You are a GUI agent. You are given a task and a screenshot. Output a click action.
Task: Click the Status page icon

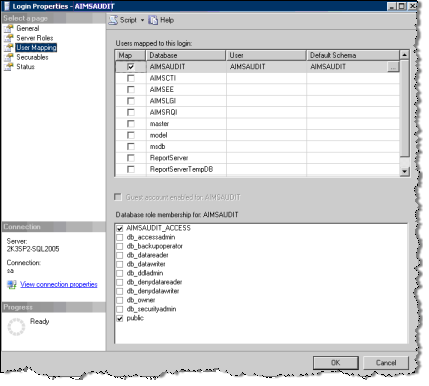9,67
